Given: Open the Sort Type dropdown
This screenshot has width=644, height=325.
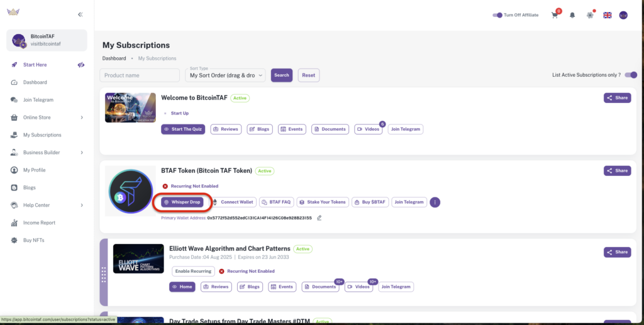Looking at the screenshot, I should point(225,75).
